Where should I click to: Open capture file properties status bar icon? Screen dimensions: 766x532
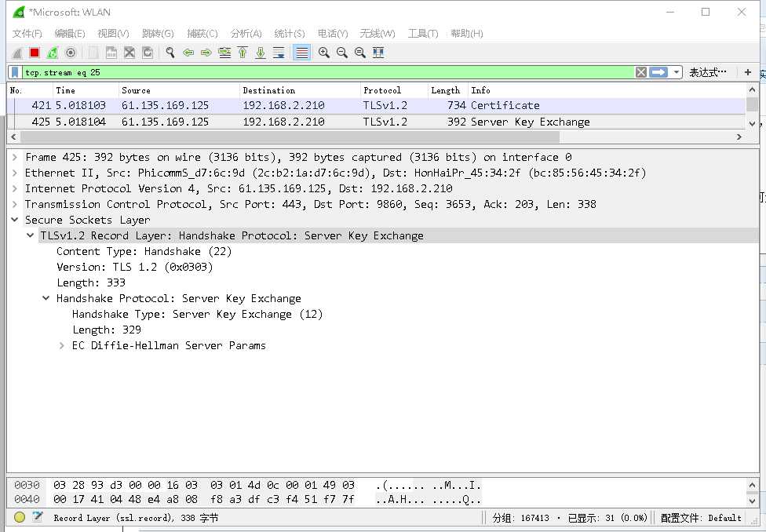[38, 517]
